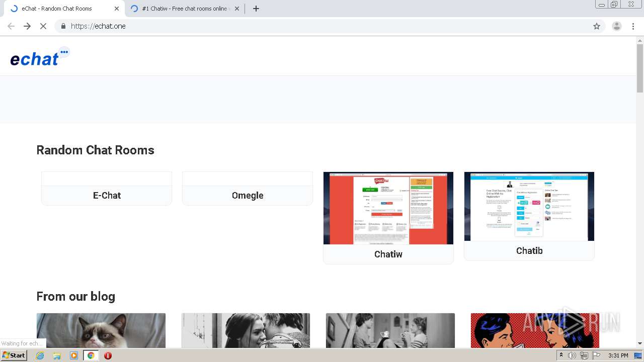Open the volume control in the tray
This screenshot has height=362, width=644.
[x=572, y=355]
